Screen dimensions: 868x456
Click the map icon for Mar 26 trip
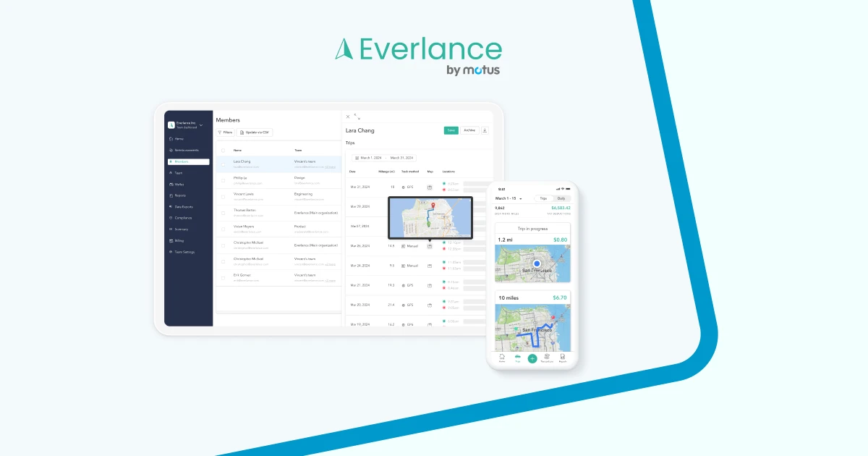click(x=430, y=246)
